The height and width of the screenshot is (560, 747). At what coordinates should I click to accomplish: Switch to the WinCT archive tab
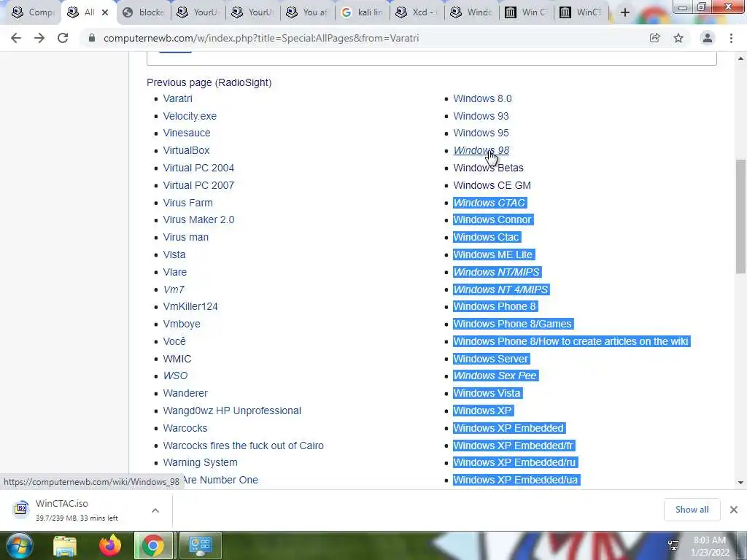[x=581, y=12]
